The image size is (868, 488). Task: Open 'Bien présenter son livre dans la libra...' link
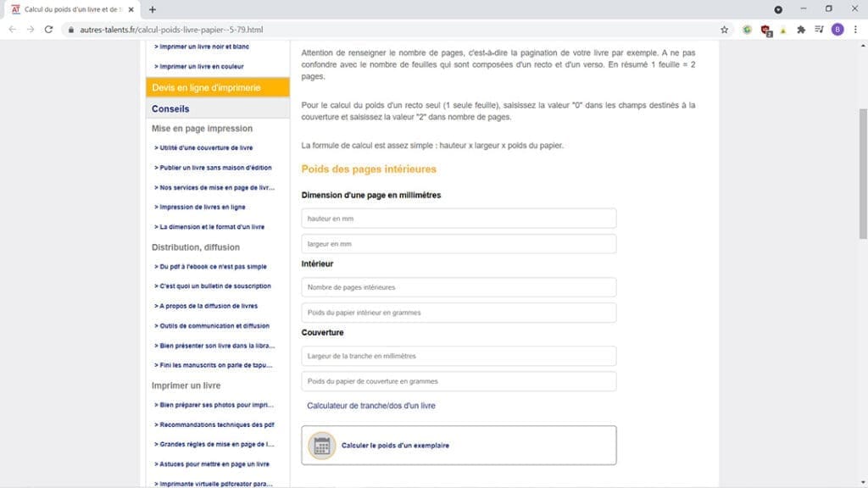click(214, 346)
